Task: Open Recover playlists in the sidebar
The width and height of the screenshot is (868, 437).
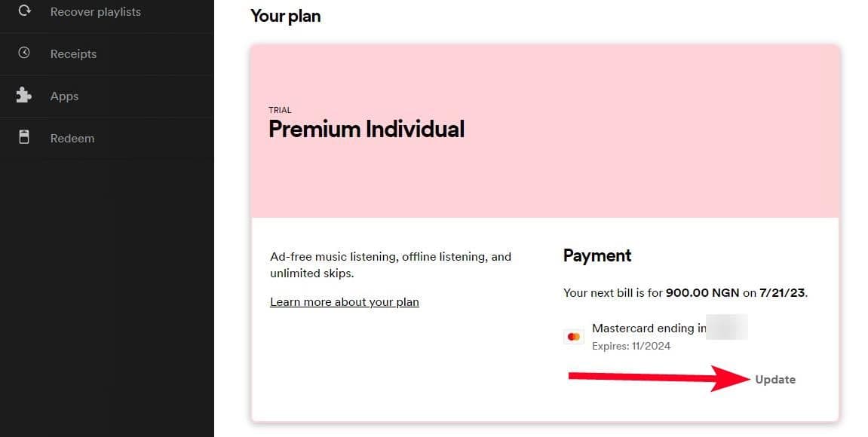Action: [95, 12]
